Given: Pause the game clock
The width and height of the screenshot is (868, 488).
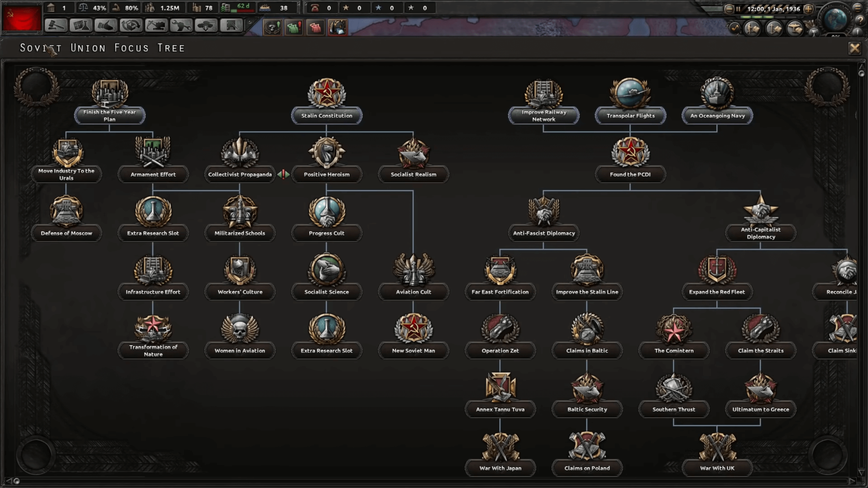Looking at the screenshot, I should (738, 9).
